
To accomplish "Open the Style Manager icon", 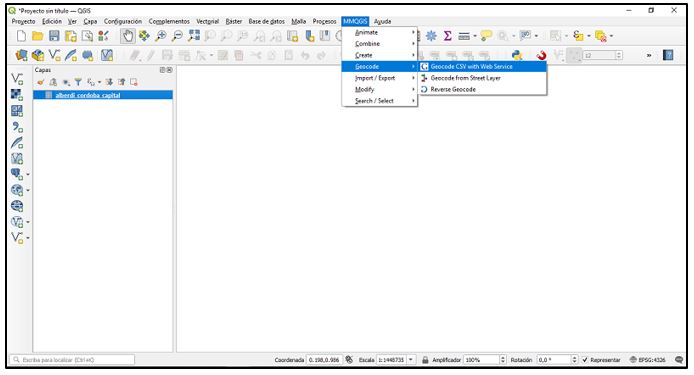I will [104, 36].
